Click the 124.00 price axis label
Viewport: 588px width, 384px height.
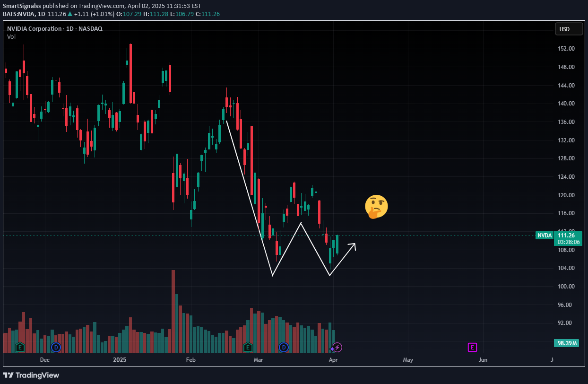pos(566,177)
